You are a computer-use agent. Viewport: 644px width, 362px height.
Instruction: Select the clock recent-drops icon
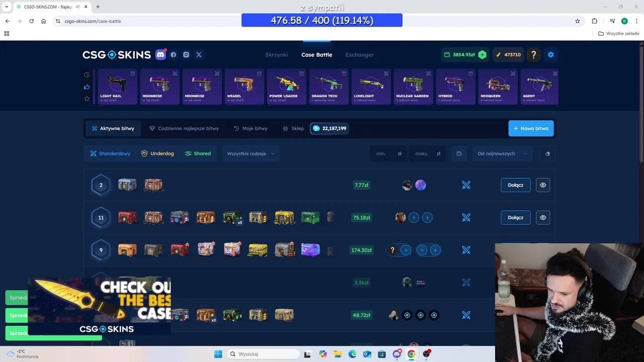[x=87, y=74]
